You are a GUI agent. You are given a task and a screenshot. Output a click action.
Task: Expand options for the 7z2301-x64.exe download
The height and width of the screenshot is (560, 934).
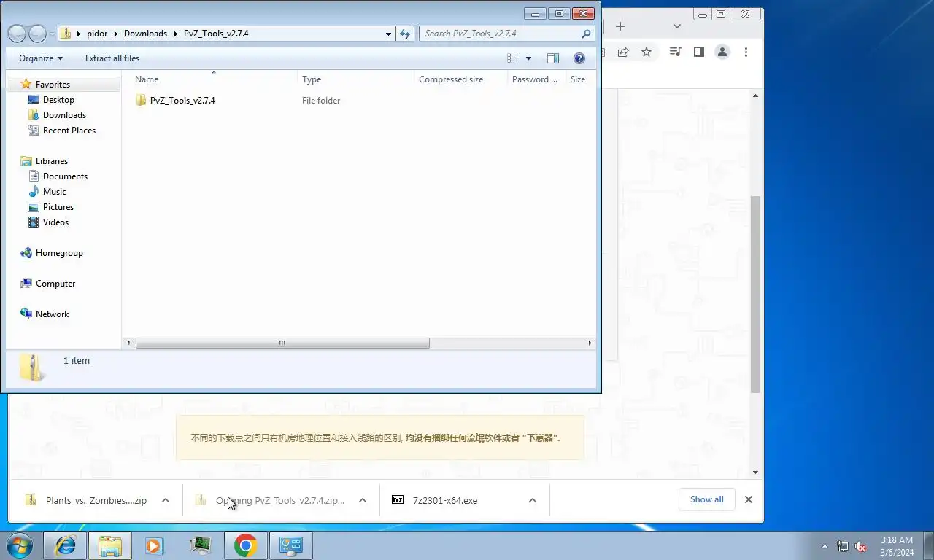[x=533, y=500]
